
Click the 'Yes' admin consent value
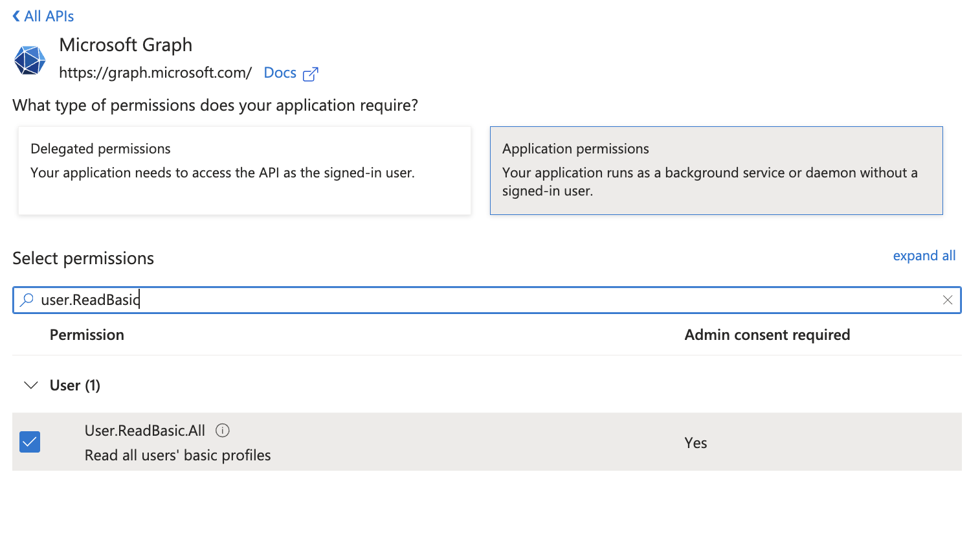coord(696,443)
